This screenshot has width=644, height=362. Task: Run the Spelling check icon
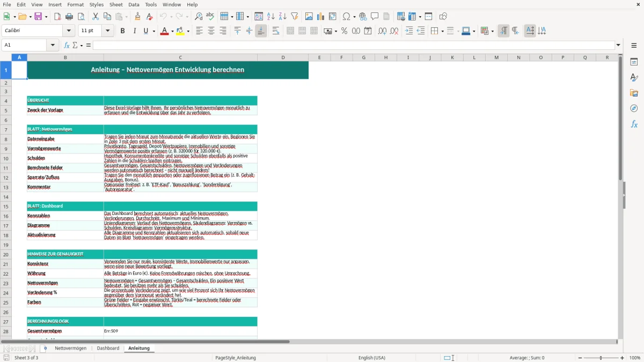210,17
